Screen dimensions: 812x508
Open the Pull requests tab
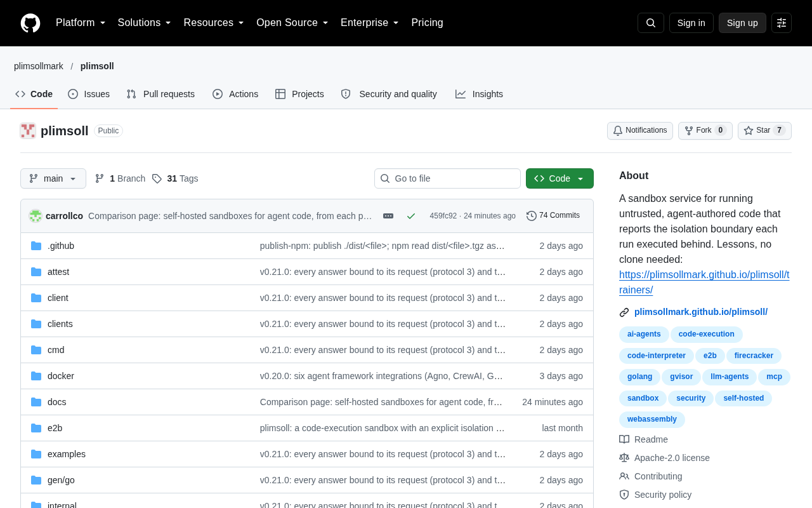click(x=160, y=94)
